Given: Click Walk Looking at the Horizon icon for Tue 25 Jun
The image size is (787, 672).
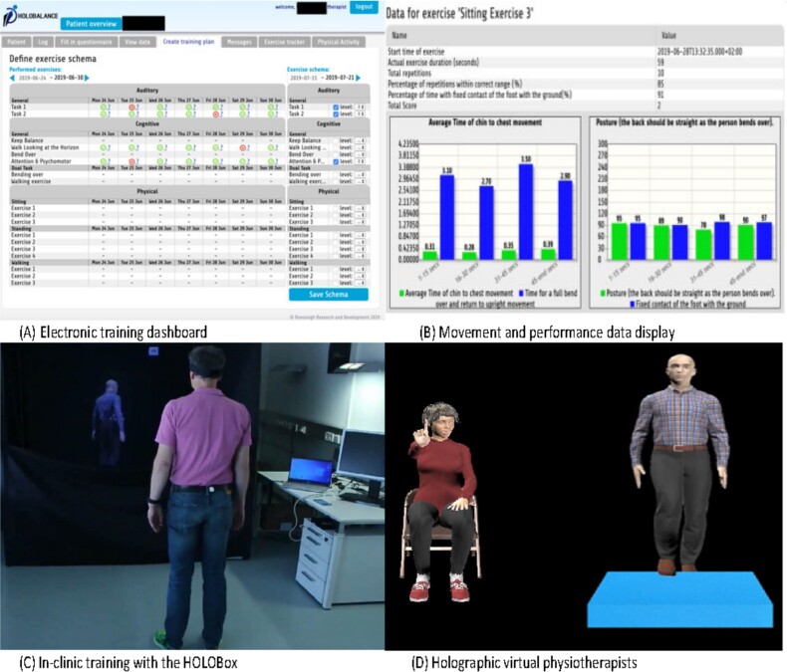Looking at the screenshot, I should pyautogui.click(x=131, y=147).
